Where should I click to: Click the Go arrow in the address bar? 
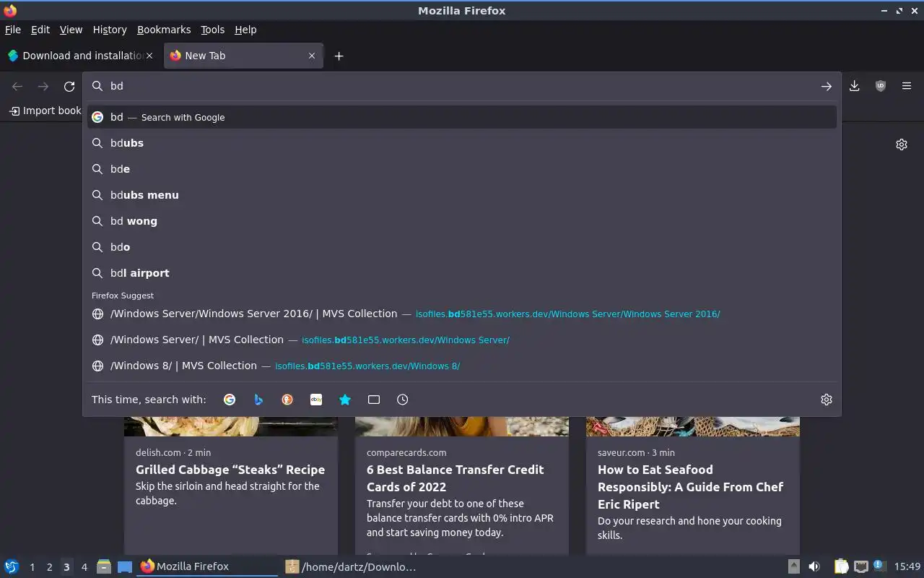(827, 86)
